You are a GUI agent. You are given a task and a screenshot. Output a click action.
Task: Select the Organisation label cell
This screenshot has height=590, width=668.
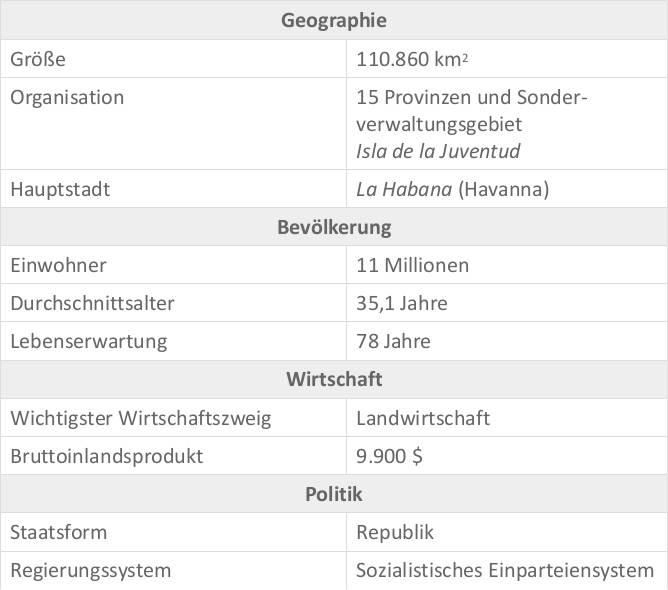click(x=67, y=98)
